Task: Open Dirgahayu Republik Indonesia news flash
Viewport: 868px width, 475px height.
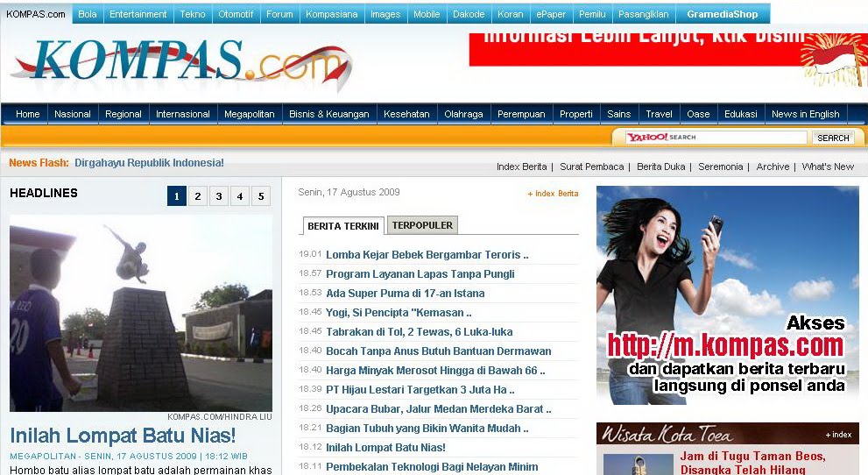Action: [x=149, y=163]
